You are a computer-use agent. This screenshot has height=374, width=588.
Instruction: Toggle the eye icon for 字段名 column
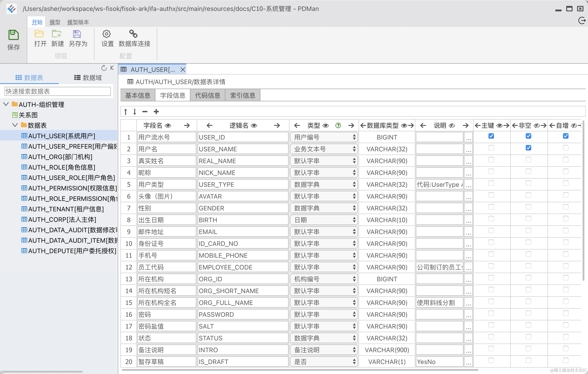pyautogui.click(x=168, y=126)
